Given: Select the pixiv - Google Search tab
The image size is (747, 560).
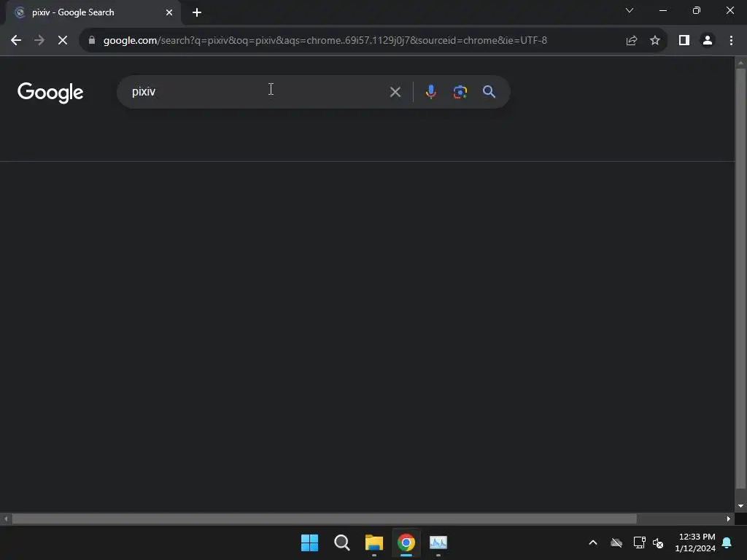Looking at the screenshot, I should click(x=93, y=12).
